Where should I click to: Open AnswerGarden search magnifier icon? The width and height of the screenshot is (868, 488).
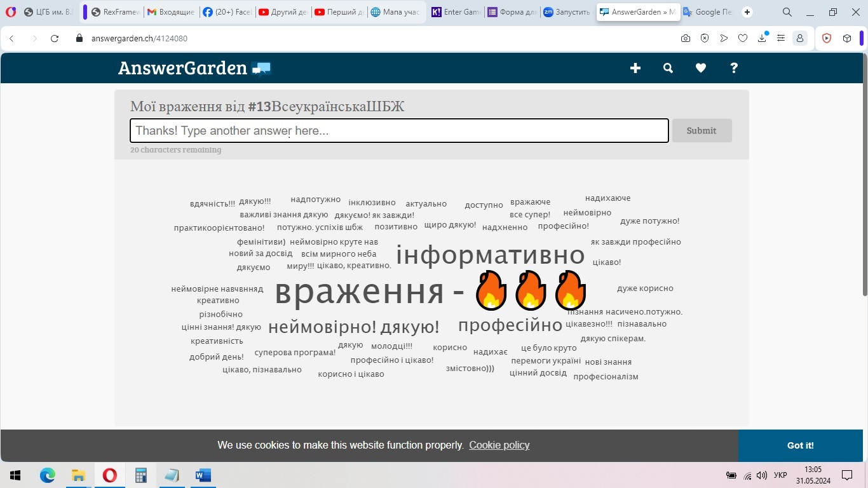coord(668,68)
